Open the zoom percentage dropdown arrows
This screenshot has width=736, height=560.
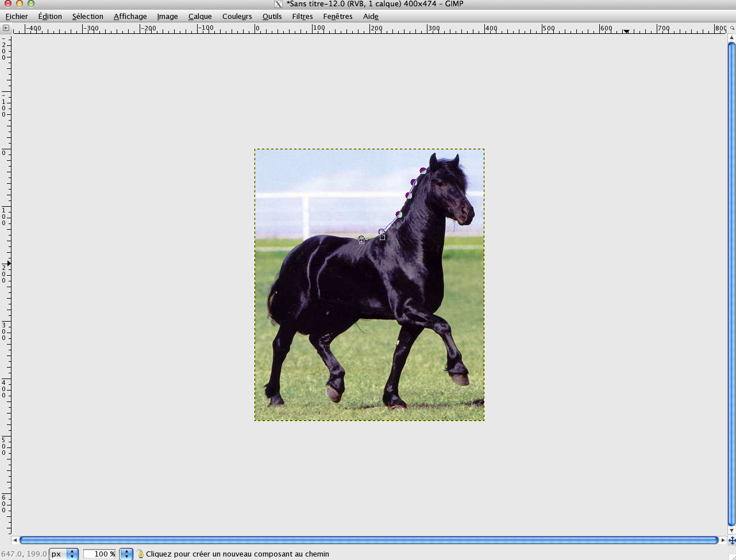coord(126,554)
